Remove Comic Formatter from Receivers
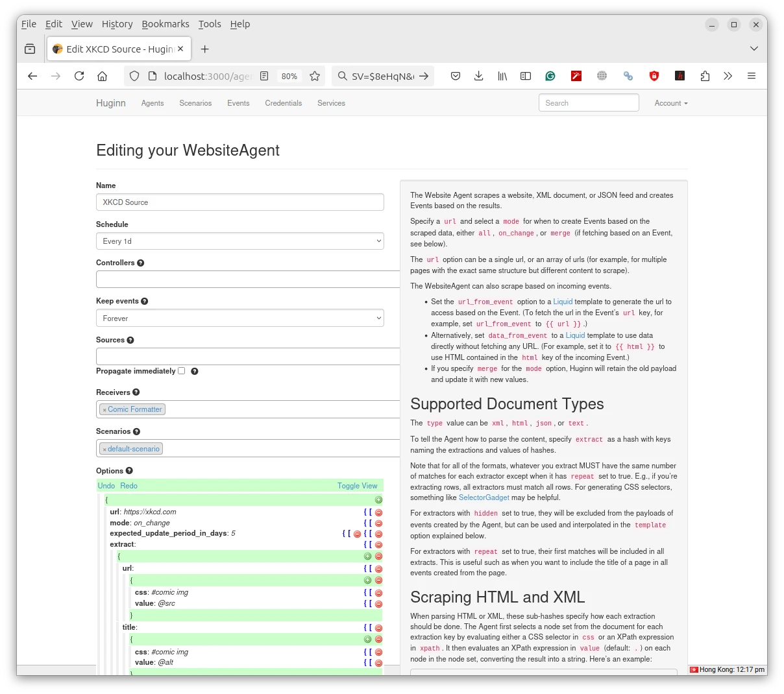Image resolution: width=784 pixels, height=694 pixels. tap(104, 410)
